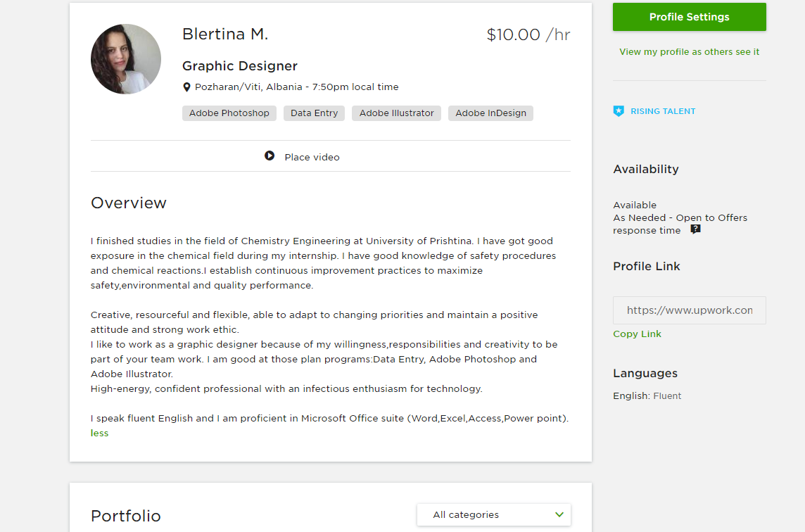The height and width of the screenshot is (532, 805).
Task: Click Copy Link under profile URL
Action: point(637,334)
